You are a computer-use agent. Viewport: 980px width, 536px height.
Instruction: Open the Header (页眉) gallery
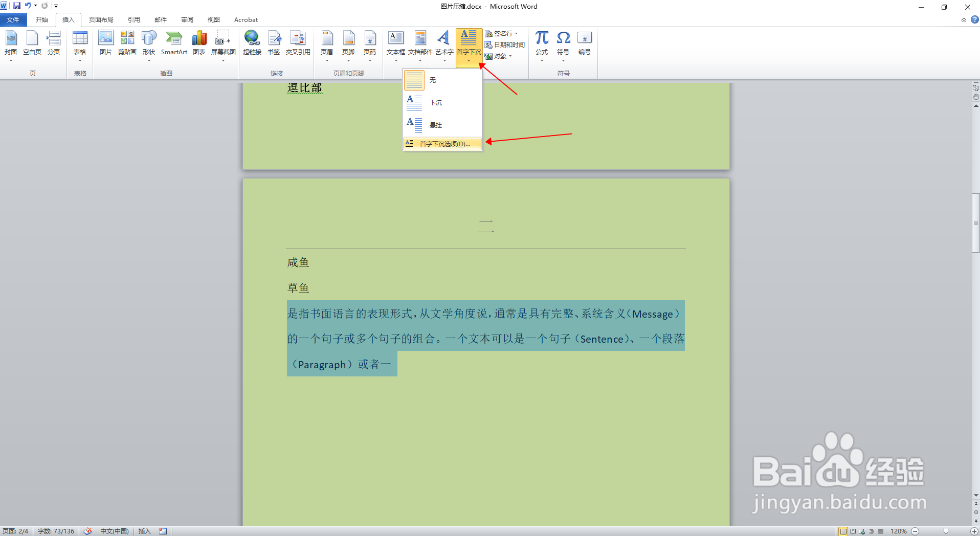coord(327,46)
